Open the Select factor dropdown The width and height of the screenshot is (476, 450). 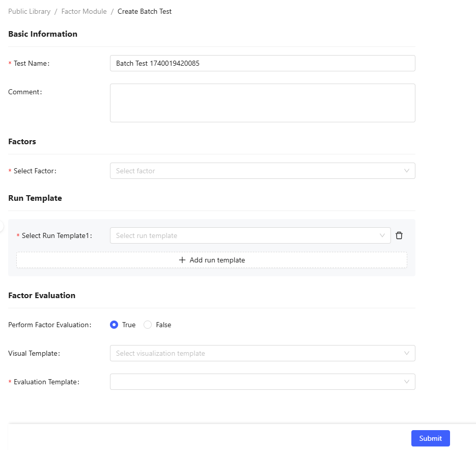pyautogui.click(x=255, y=171)
